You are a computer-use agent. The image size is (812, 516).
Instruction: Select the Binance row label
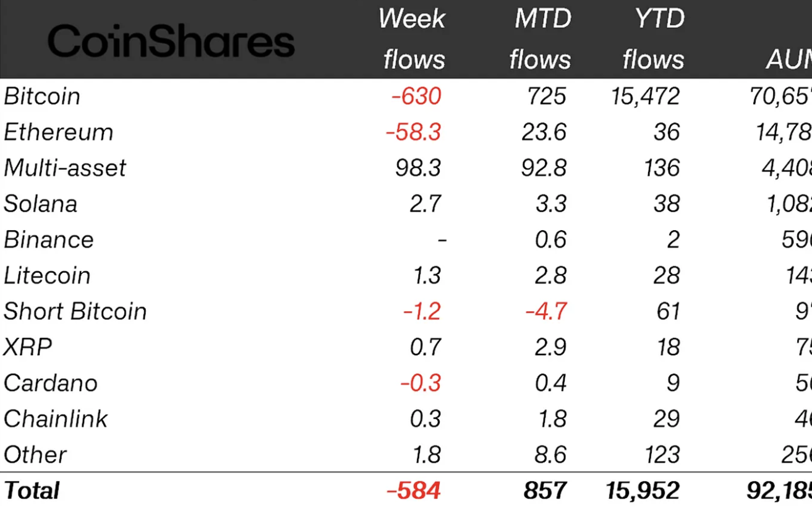49,240
